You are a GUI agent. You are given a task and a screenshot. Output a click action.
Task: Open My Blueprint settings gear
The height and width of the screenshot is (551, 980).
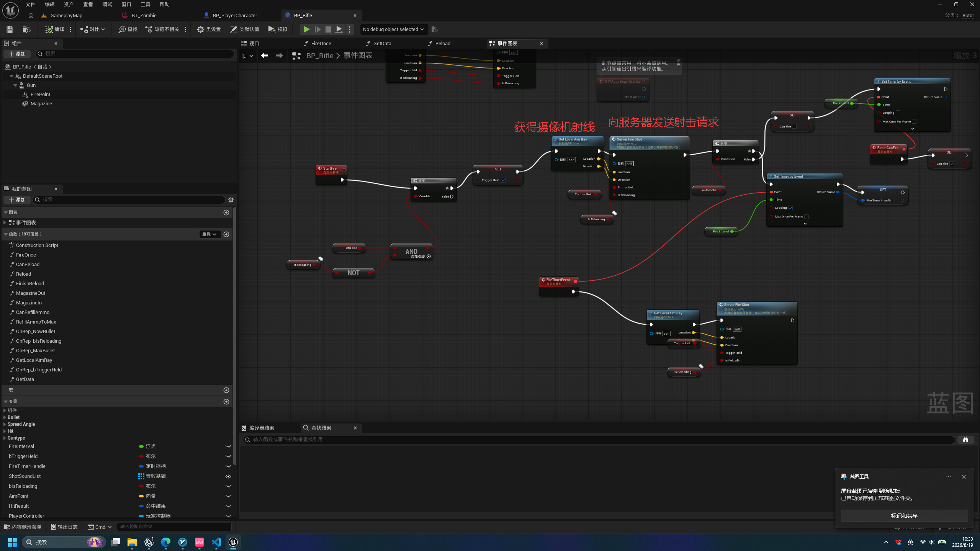click(231, 200)
